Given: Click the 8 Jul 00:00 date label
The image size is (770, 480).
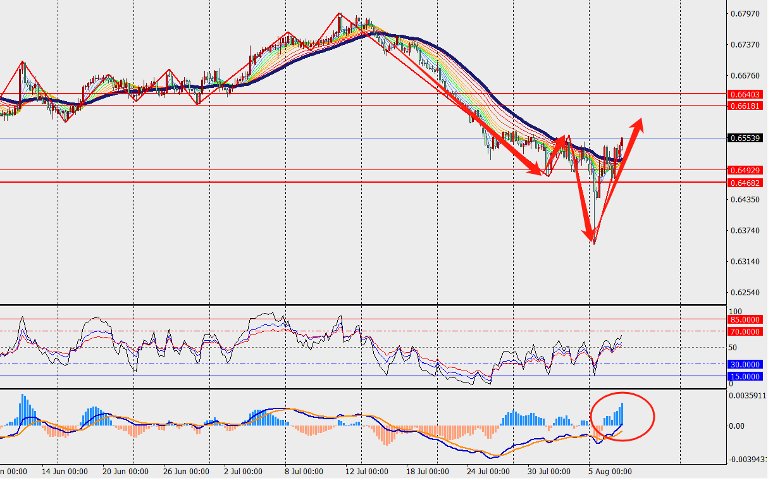Looking at the screenshot, I should pos(303,472).
